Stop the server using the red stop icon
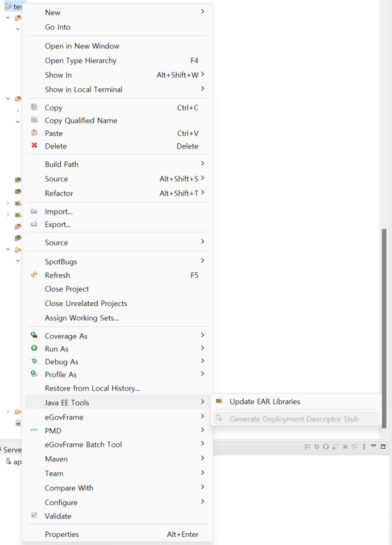The width and height of the screenshot is (392, 545). click(x=345, y=446)
